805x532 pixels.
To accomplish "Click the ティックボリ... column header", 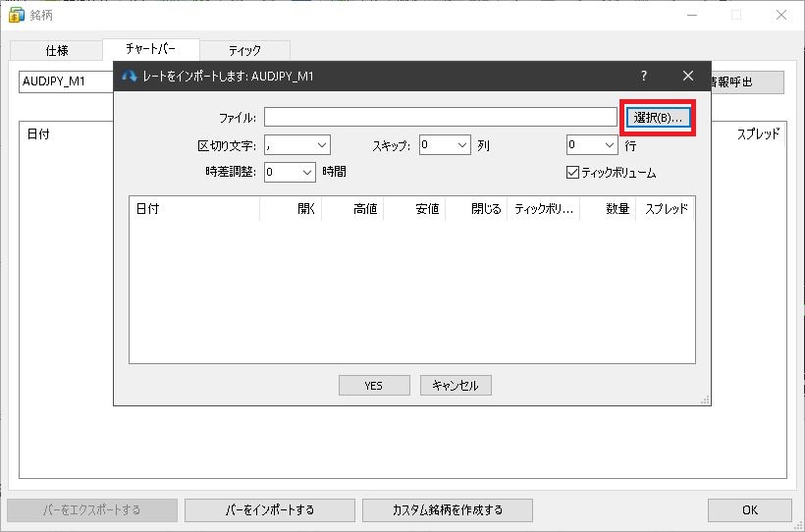I will (543, 208).
